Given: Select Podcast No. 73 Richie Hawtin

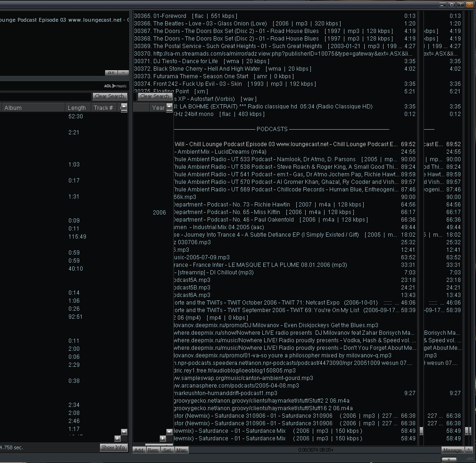Looking at the screenshot, I should coord(295,205).
